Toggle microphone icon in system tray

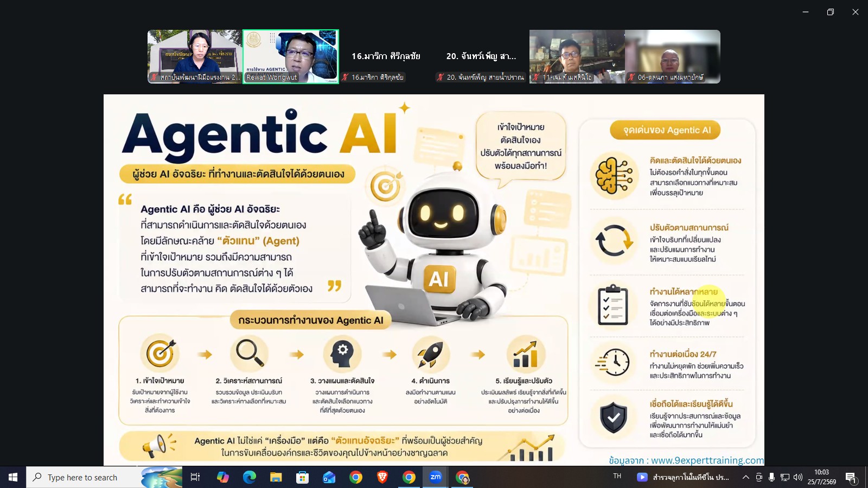[771, 477]
